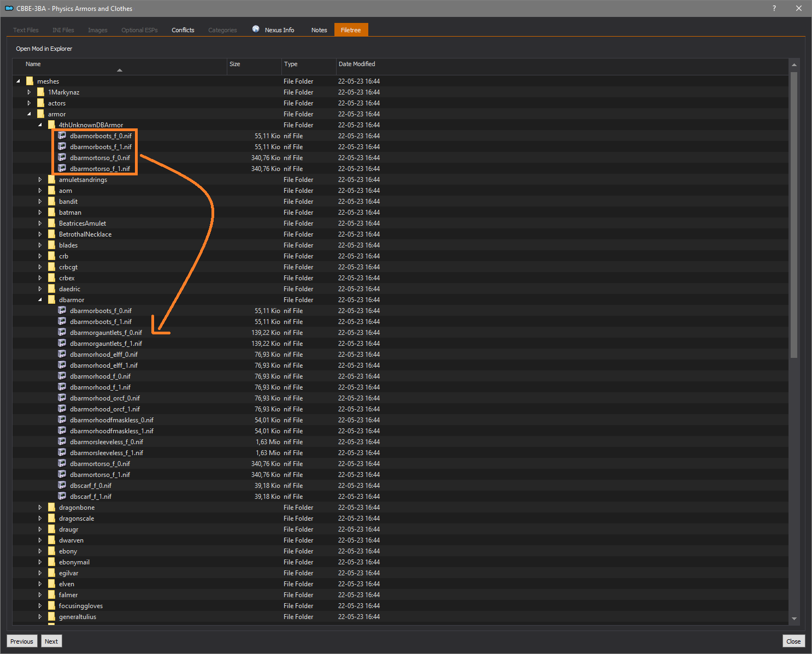Click the falmer folder icon
812x654 pixels.
point(51,594)
